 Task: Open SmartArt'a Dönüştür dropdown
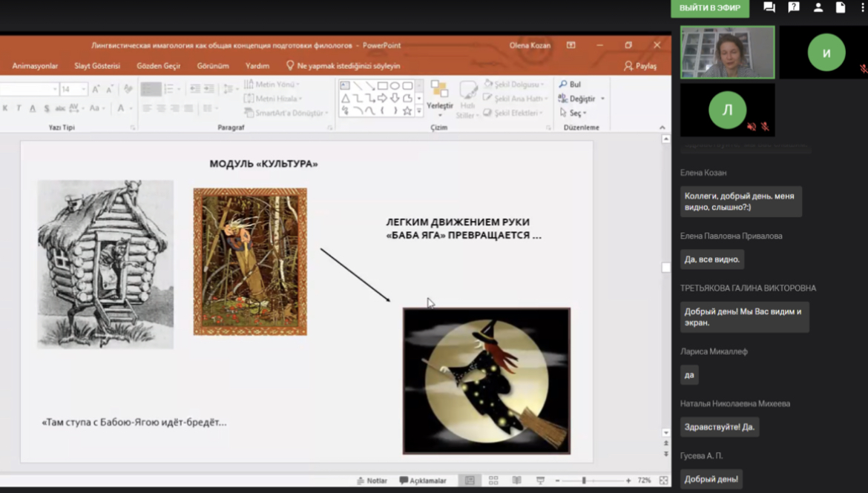click(287, 113)
